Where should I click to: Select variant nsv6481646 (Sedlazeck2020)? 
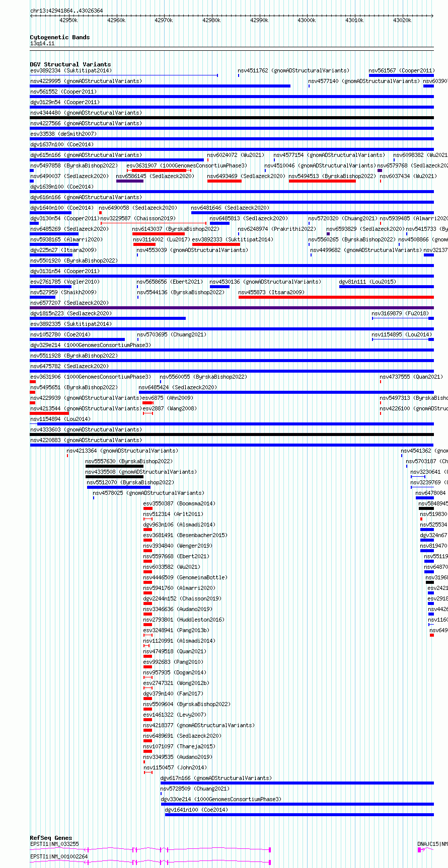pos(230,208)
